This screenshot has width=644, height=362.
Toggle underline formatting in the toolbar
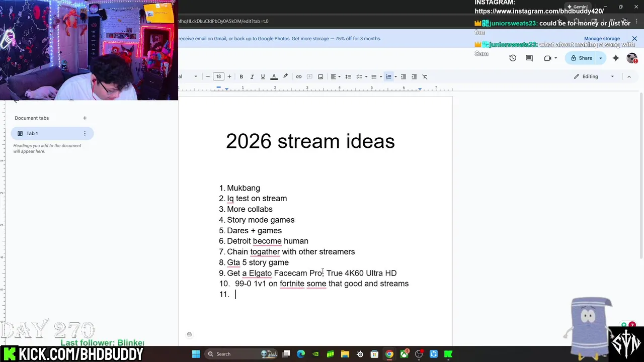click(x=263, y=76)
